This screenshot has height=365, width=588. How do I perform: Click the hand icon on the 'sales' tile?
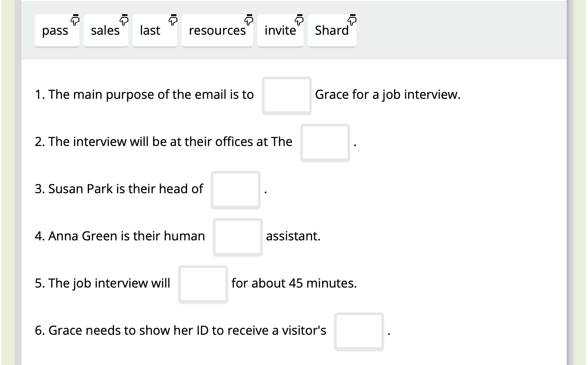pyautogui.click(x=124, y=20)
